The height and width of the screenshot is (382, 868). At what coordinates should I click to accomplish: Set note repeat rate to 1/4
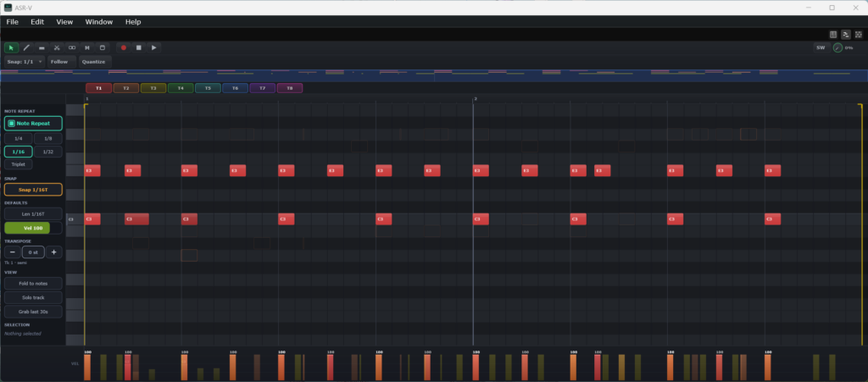click(x=19, y=138)
